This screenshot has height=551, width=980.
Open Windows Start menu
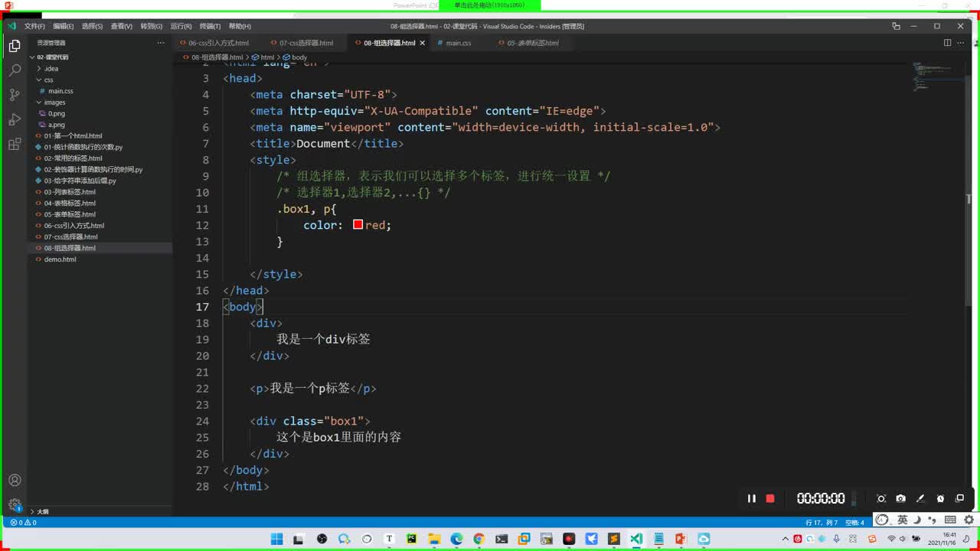[277, 539]
